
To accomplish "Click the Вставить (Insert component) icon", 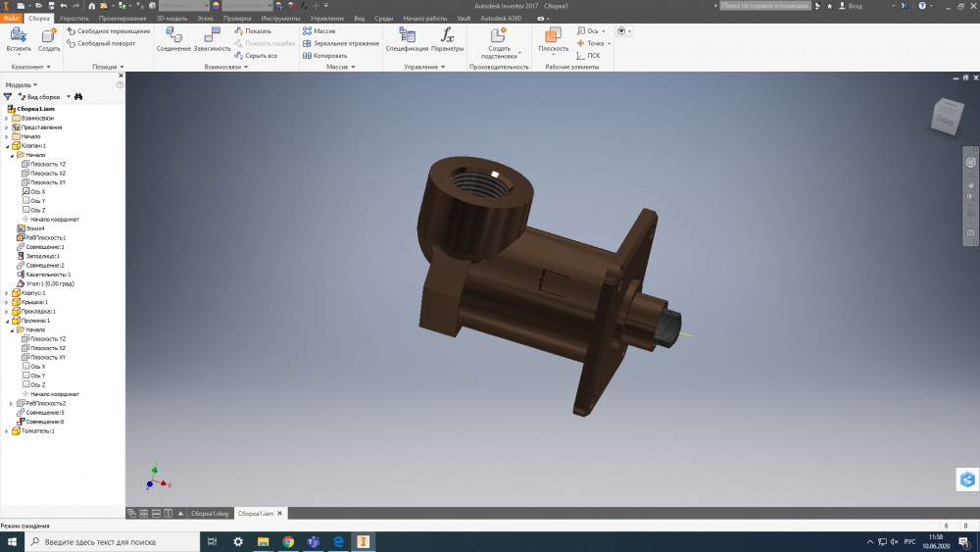I will pos(19,36).
